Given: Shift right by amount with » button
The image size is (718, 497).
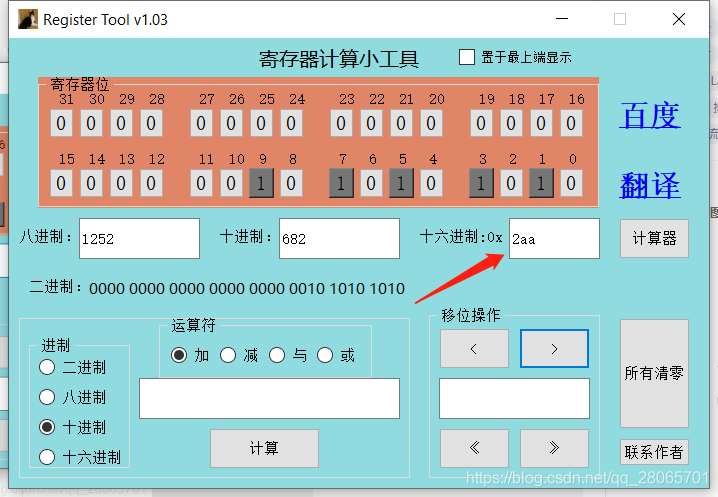Looking at the screenshot, I should 554,448.
